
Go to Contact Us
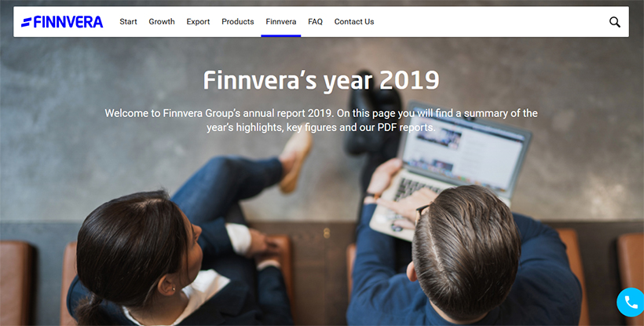[x=354, y=22]
